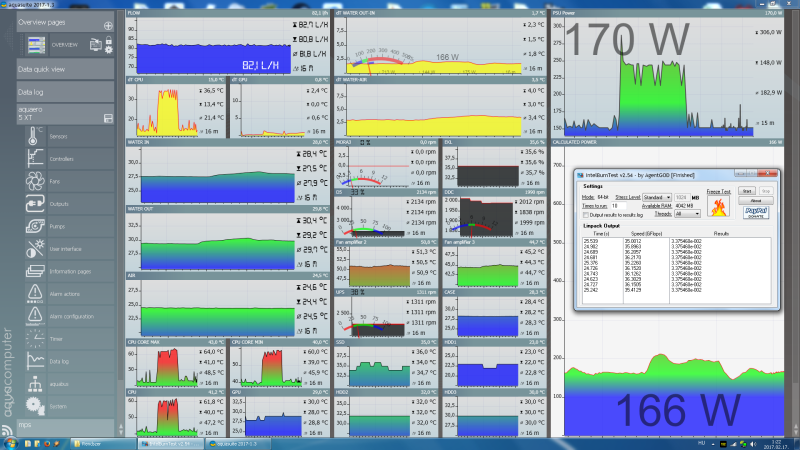Expand the mps section at the sidebar bottom
Viewport: 800px width, 450px height.
coord(65,426)
